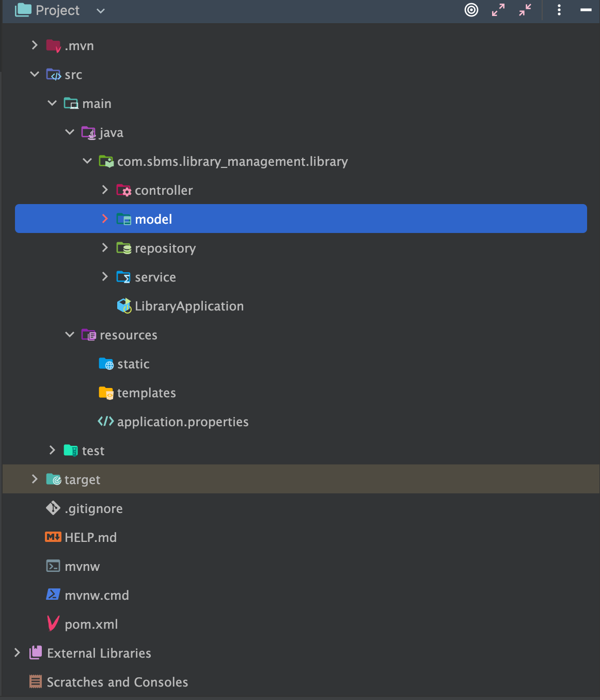Click the resources folder icon
Viewport: 600px width, 700px height.
pyautogui.click(x=89, y=335)
